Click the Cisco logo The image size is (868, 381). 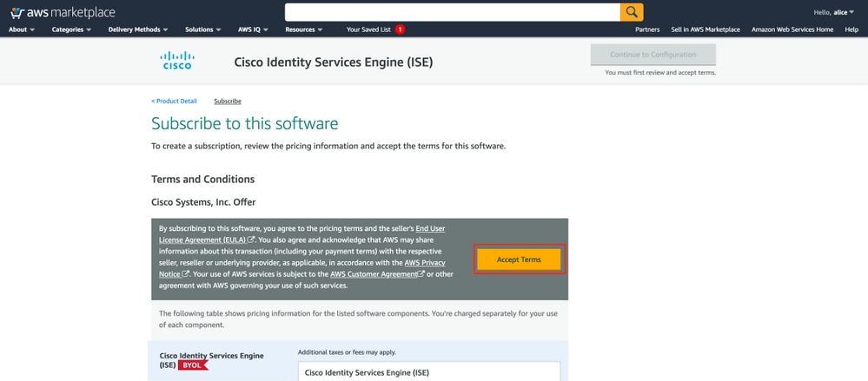pyautogui.click(x=177, y=60)
